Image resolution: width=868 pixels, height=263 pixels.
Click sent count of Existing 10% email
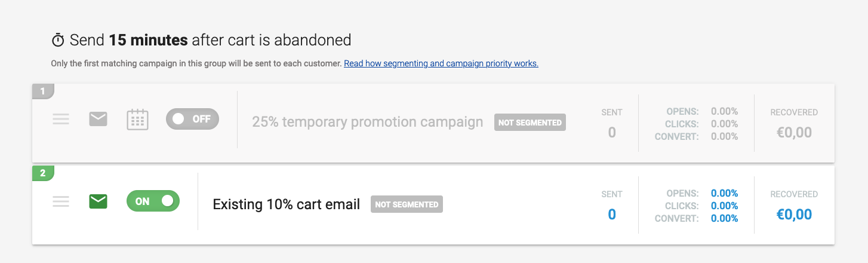click(611, 215)
